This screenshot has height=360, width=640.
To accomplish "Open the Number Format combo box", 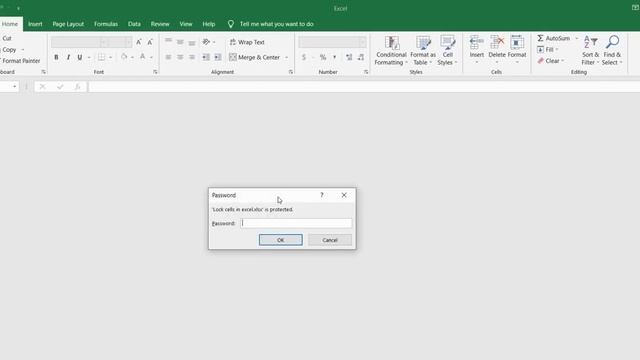I will click(x=332, y=42).
